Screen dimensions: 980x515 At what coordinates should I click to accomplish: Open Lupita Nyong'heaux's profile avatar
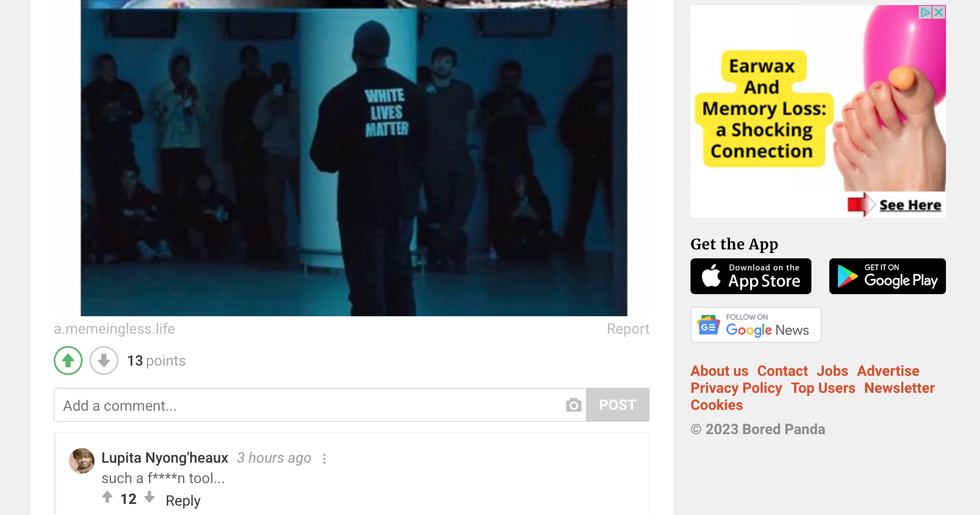click(x=82, y=461)
